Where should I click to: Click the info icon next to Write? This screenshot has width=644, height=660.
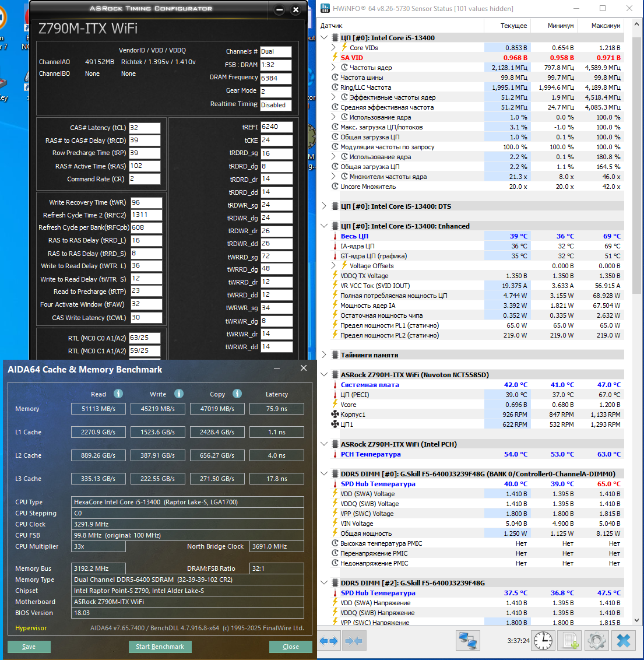[179, 394]
